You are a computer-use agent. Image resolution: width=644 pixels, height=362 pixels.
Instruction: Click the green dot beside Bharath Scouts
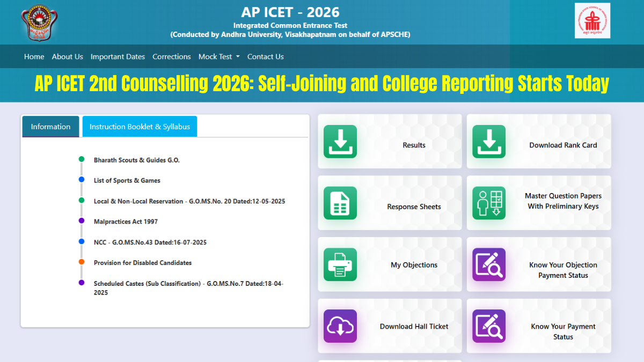click(x=82, y=159)
